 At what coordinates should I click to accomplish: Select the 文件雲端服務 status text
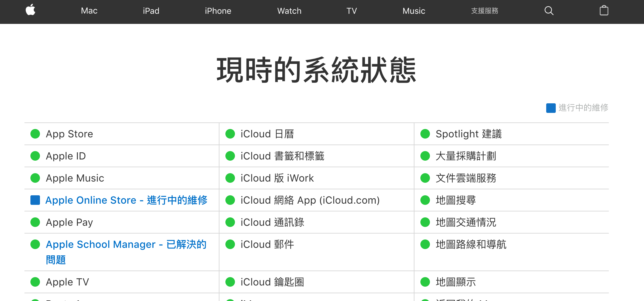pos(466,178)
